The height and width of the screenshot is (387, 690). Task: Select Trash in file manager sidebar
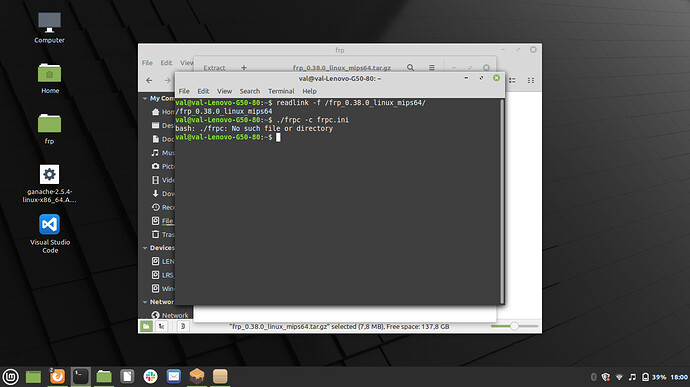(163, 235)
